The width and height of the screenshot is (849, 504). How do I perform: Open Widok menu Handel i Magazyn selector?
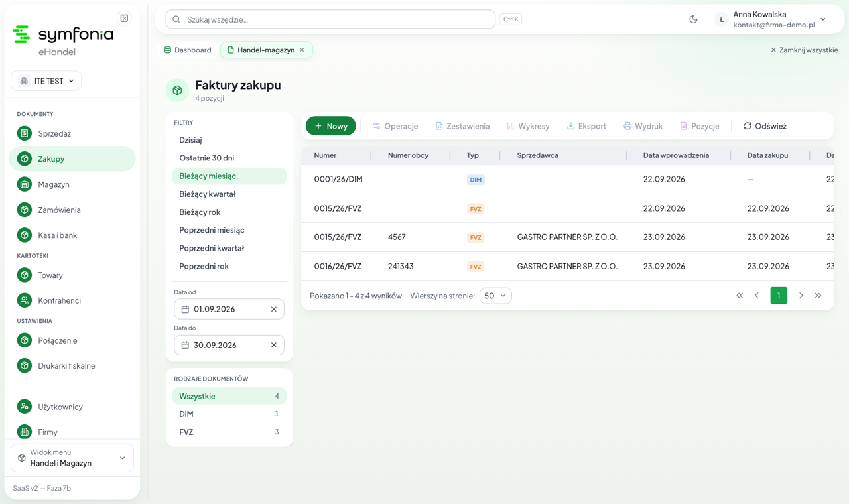[x=72, y=458]
